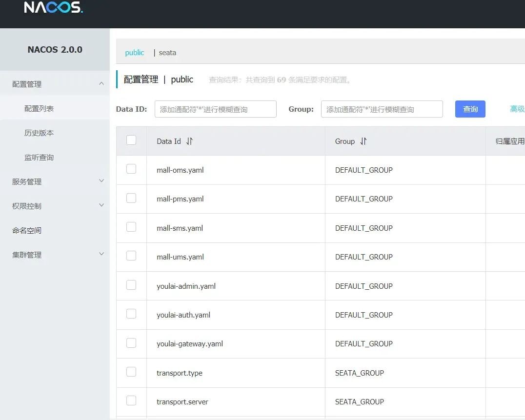Expand the 服务管理 sidebar menu

pyautogui.click(x=55, y=181)
